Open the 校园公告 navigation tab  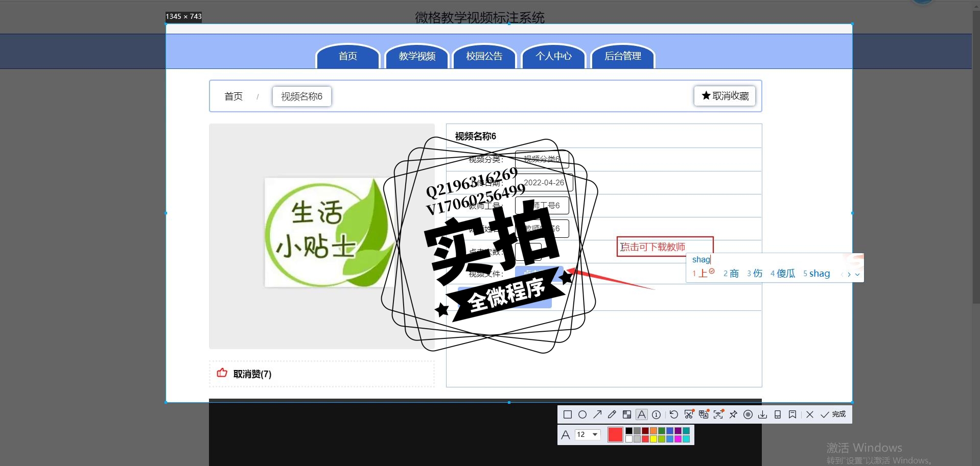point(484,56)
